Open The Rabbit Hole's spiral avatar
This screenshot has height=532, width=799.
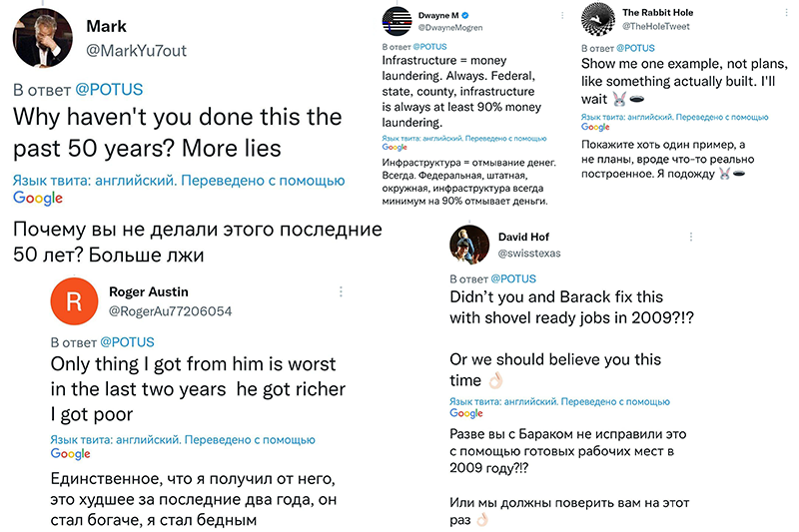(x=597, y=19)
